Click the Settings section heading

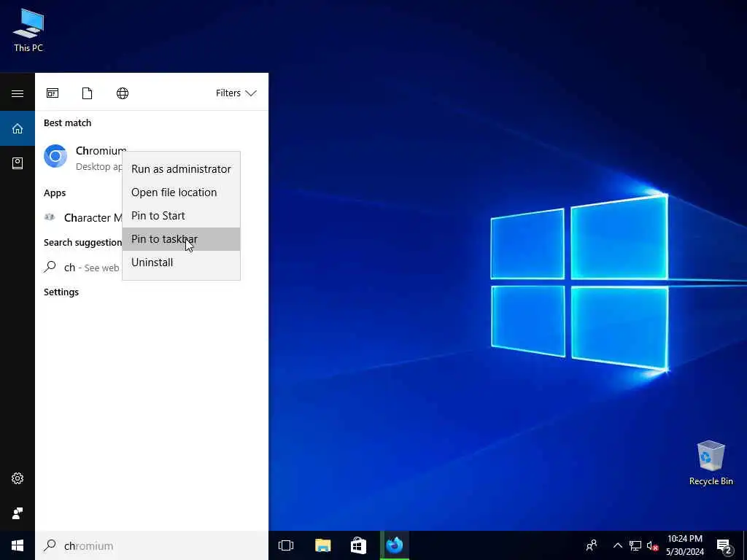click(x=61, y=292)
